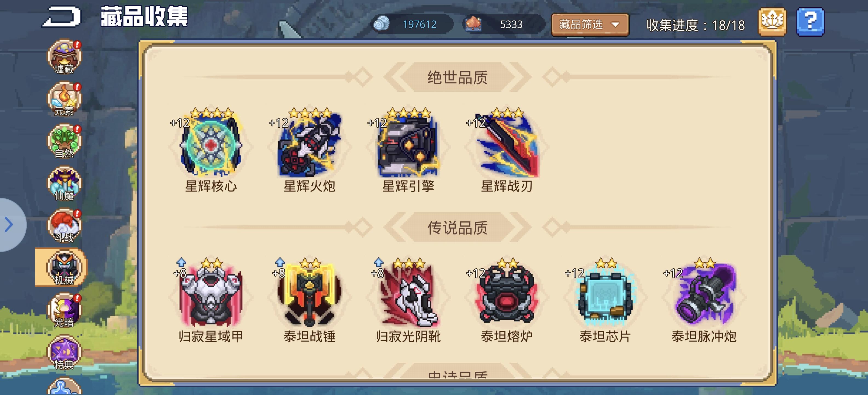Open the golden crown rewards icon

click(772, 22)
